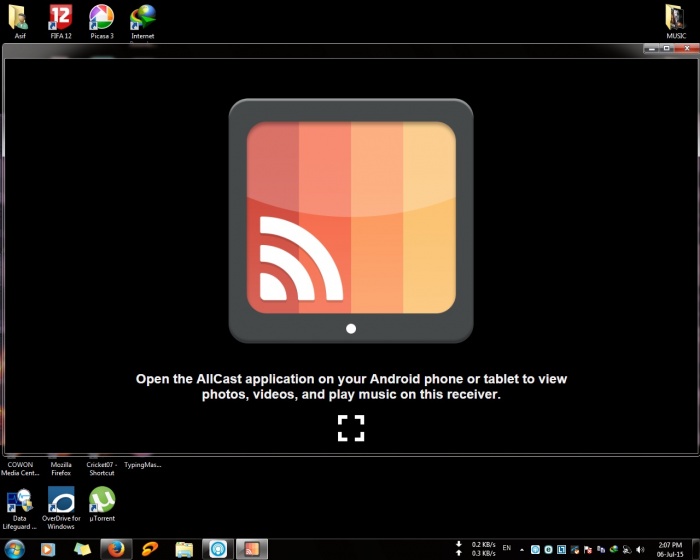Click the fullscreen icon in AllCast Receiver

(x=351, y=428)
